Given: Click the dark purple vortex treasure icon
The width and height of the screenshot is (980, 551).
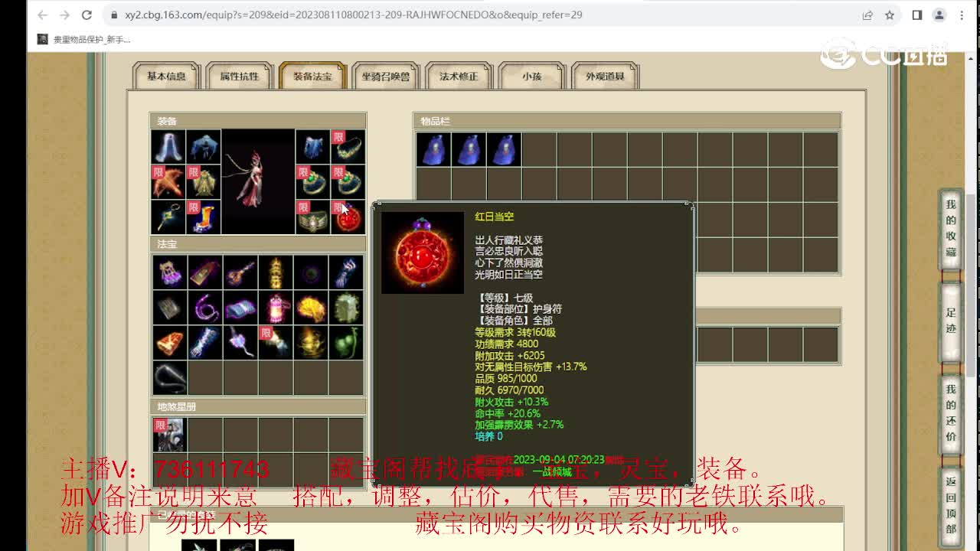Looking at the screenshot, I should pyautogui.click(x=310, y=272).
